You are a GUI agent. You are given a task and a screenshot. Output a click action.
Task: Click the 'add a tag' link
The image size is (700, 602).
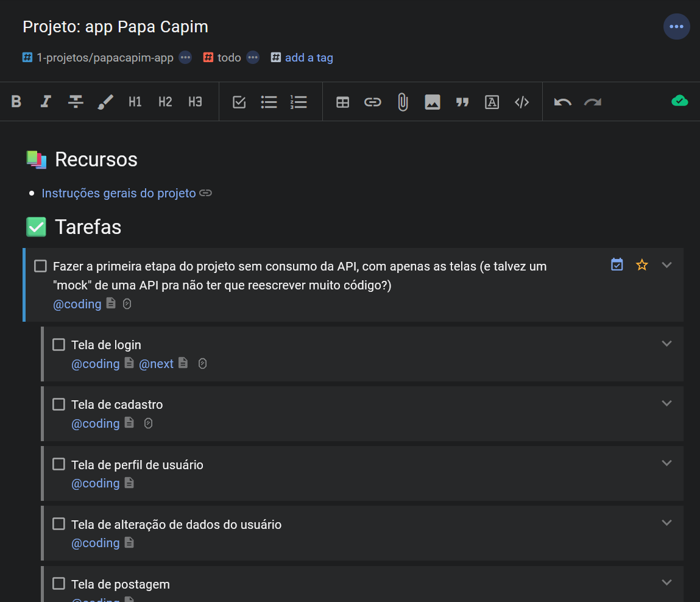pyautogui.click(x=309, y=58)
